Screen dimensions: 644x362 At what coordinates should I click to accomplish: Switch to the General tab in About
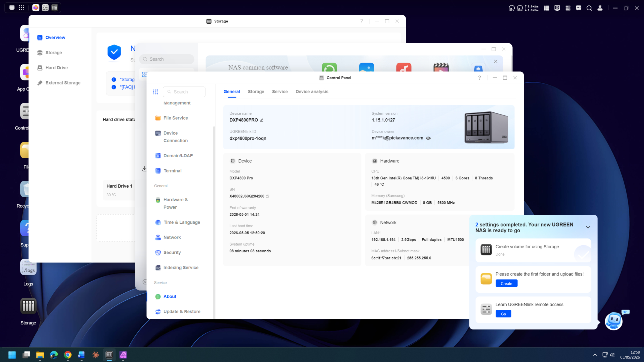[x=232, y=92]
